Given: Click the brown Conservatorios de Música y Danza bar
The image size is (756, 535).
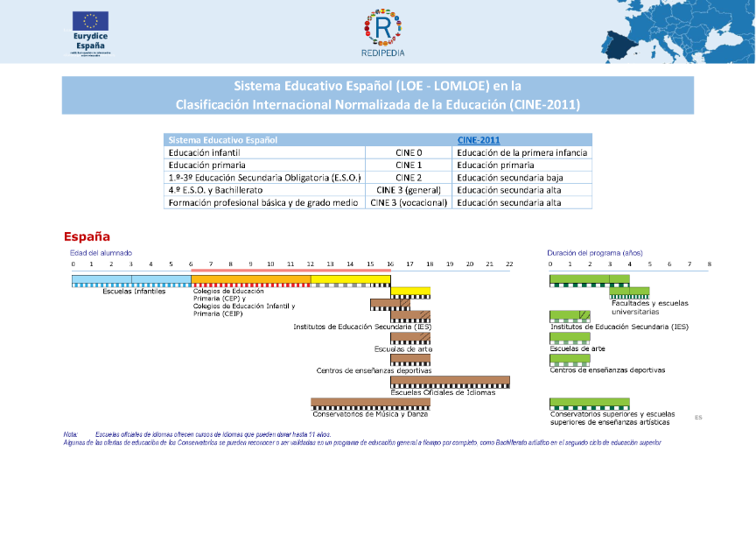Looking at the screenshot, I should point(370,403).
